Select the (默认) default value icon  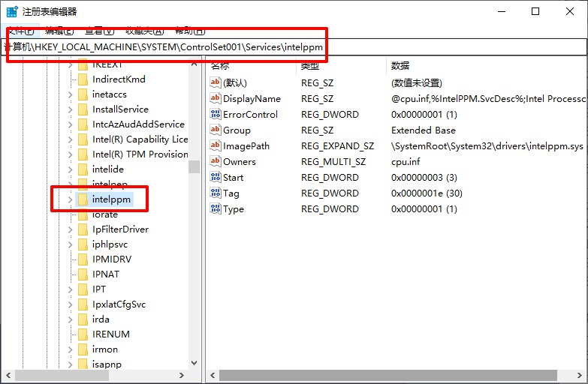pyautogui.click(x=216, y=82)
